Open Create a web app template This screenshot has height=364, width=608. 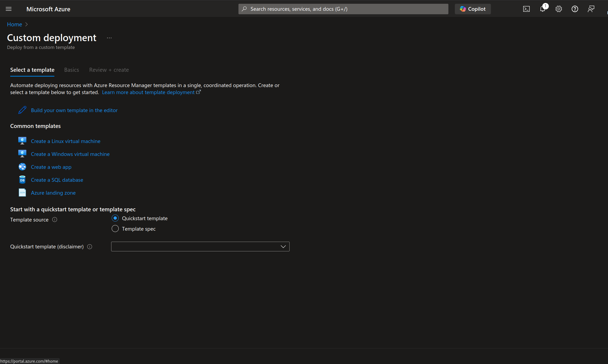(51, 167)
